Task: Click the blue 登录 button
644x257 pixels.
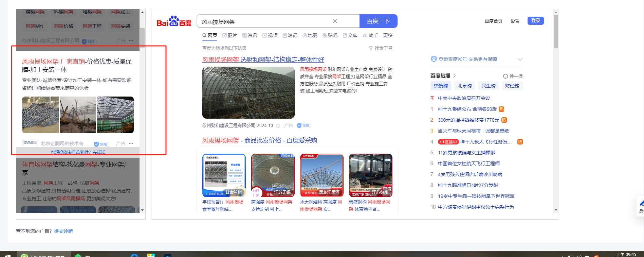Action: point(536,21)
